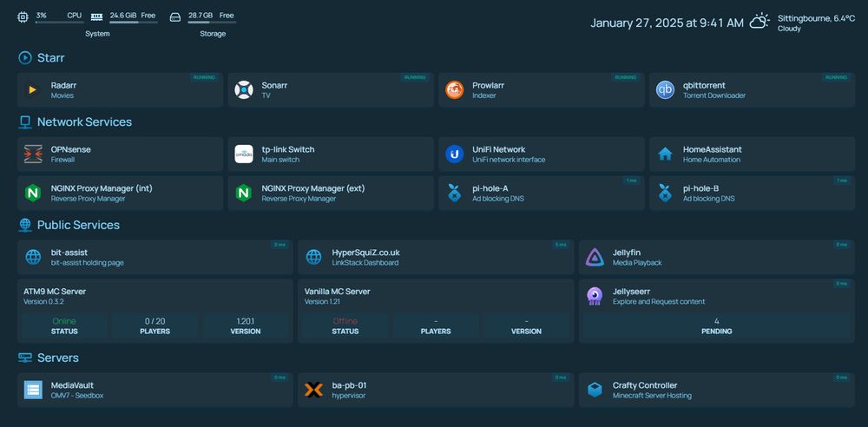868x427 pixels.
Task: Click the Prowlarr indexer icon
Action: point(455,89)
